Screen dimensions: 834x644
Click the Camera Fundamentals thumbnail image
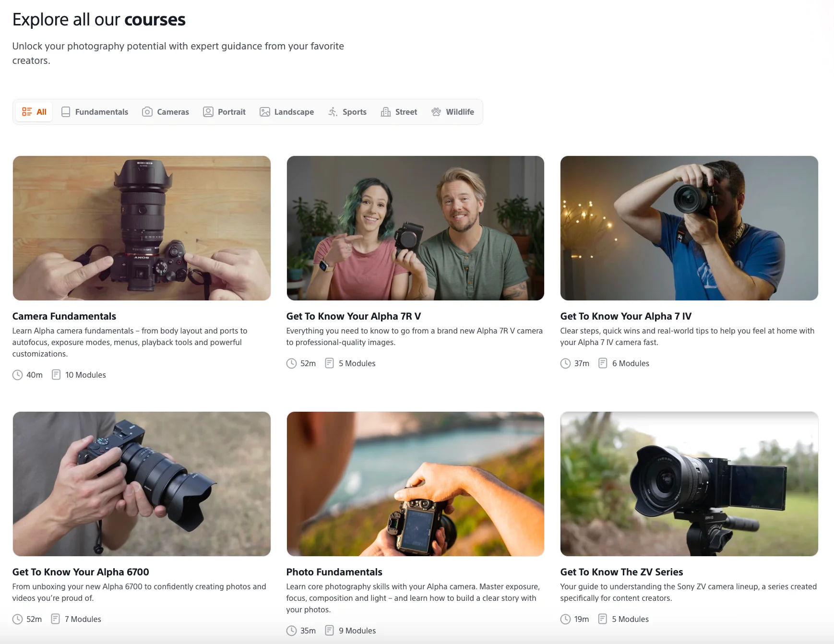point(142,228)
